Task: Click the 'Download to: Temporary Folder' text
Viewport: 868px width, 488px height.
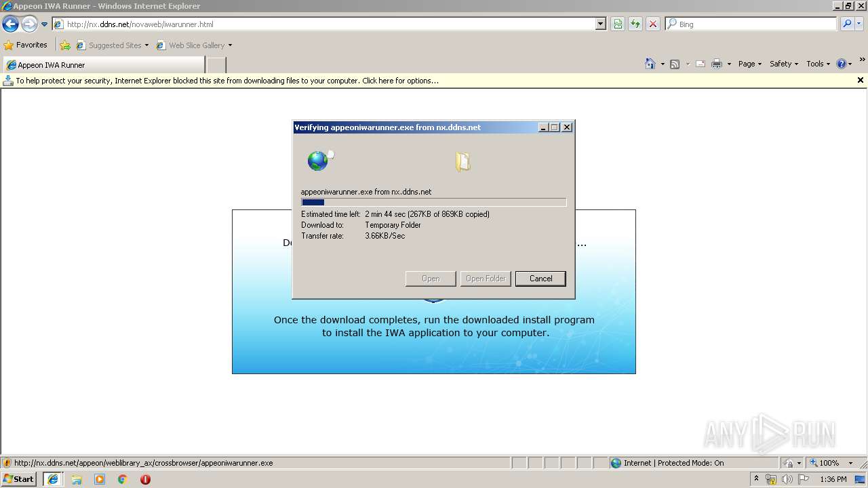Action: point(361,225)
